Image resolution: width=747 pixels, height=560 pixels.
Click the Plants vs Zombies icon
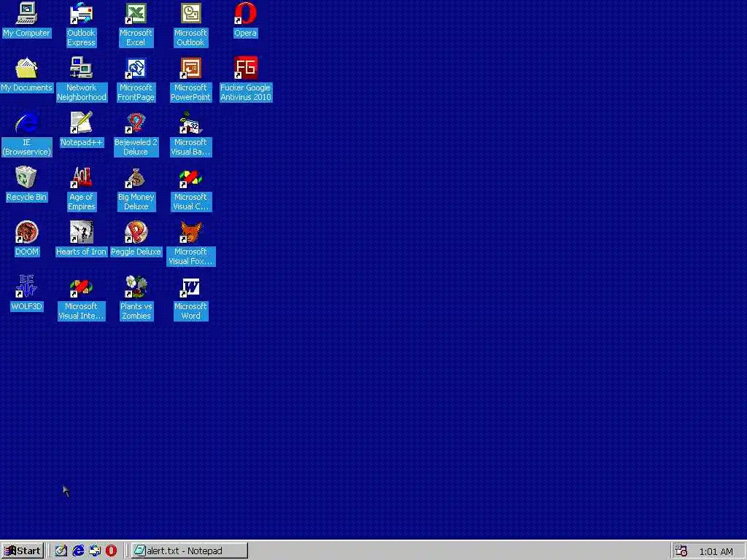click(x=136, y=287)
